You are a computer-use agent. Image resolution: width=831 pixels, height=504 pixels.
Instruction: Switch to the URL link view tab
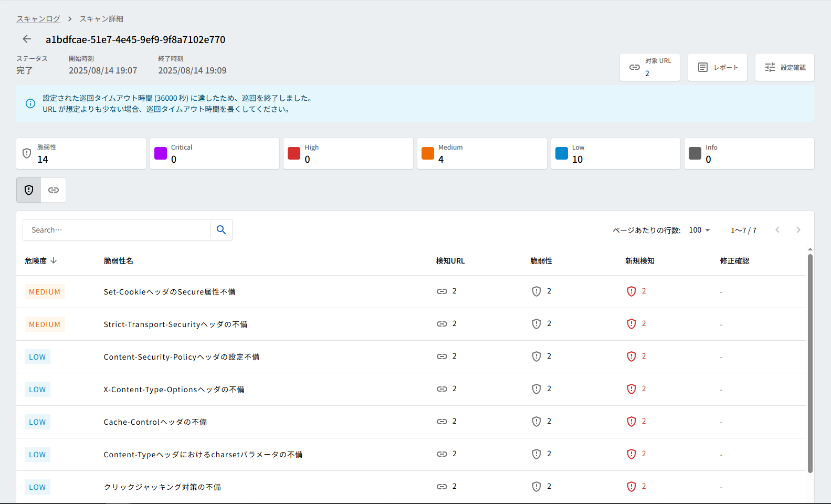pos(54,190)
